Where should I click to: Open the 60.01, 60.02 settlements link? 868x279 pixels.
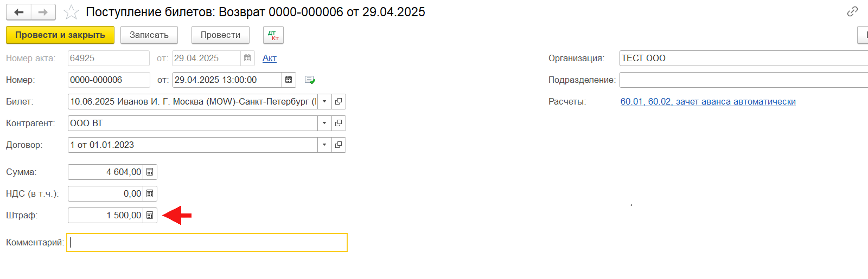coord(707,101)
